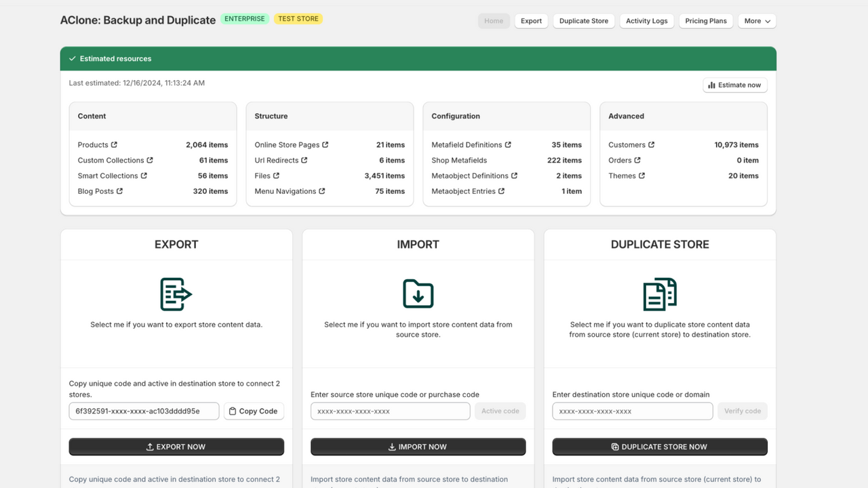Screen dimensions: 868x488
Task: Open external link icon next to Online Store Pages
Action: click(325, 144)
